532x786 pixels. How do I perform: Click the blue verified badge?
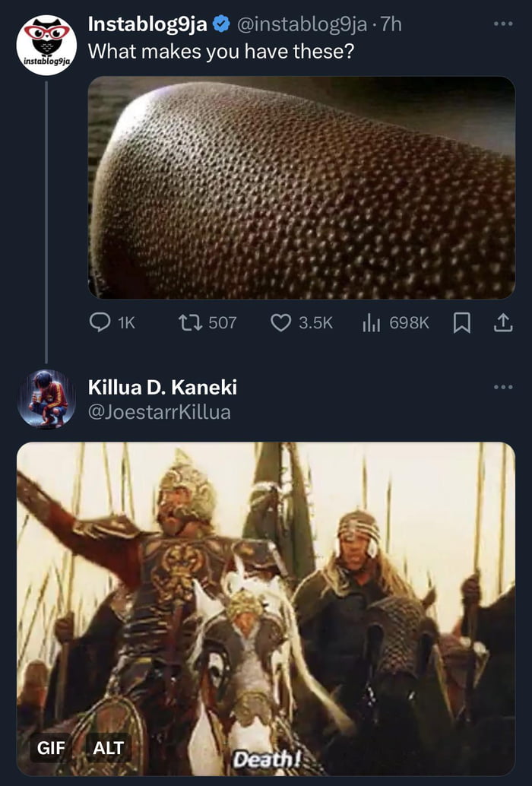(x=221, y=25)
